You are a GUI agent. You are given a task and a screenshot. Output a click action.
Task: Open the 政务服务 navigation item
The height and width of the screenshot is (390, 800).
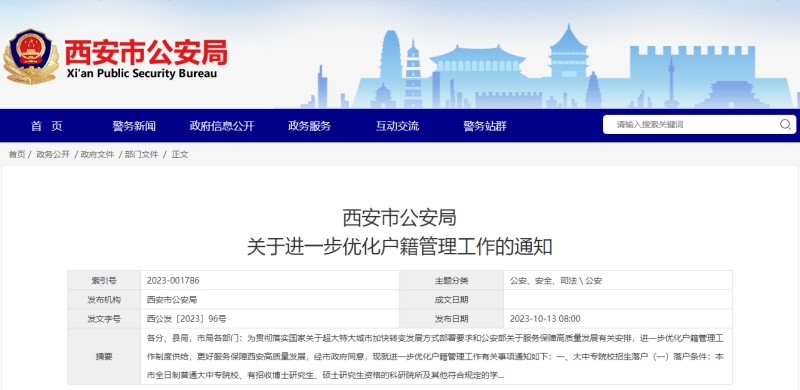coord(310,126)
